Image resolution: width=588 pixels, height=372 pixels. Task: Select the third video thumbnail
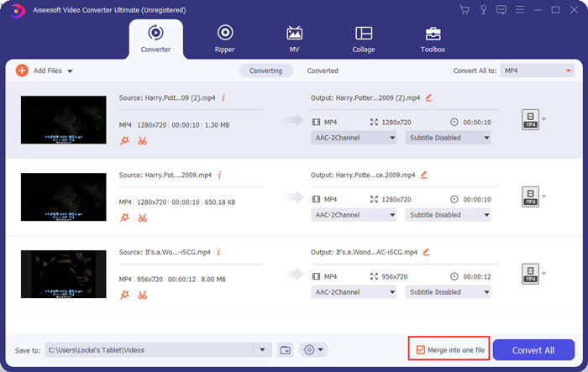[64, 275]
